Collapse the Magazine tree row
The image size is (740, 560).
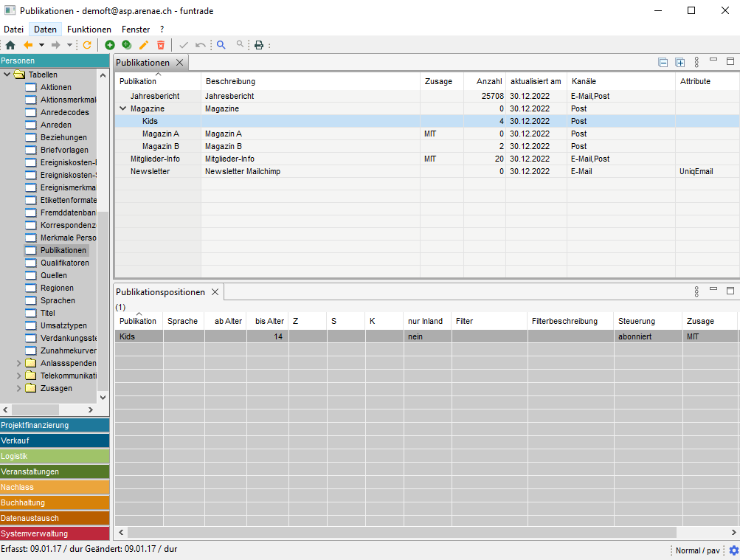122,108
